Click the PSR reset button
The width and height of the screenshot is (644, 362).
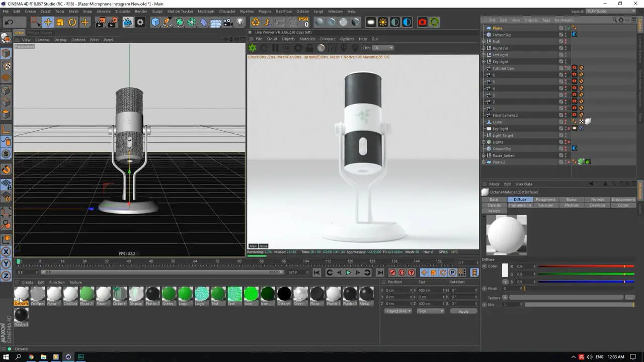[303, 22]
